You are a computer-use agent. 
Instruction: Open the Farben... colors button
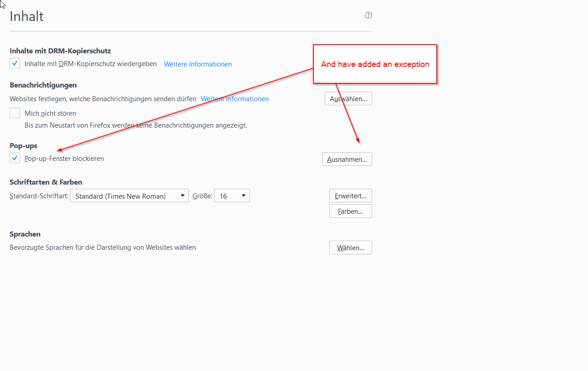pos(350,211)
